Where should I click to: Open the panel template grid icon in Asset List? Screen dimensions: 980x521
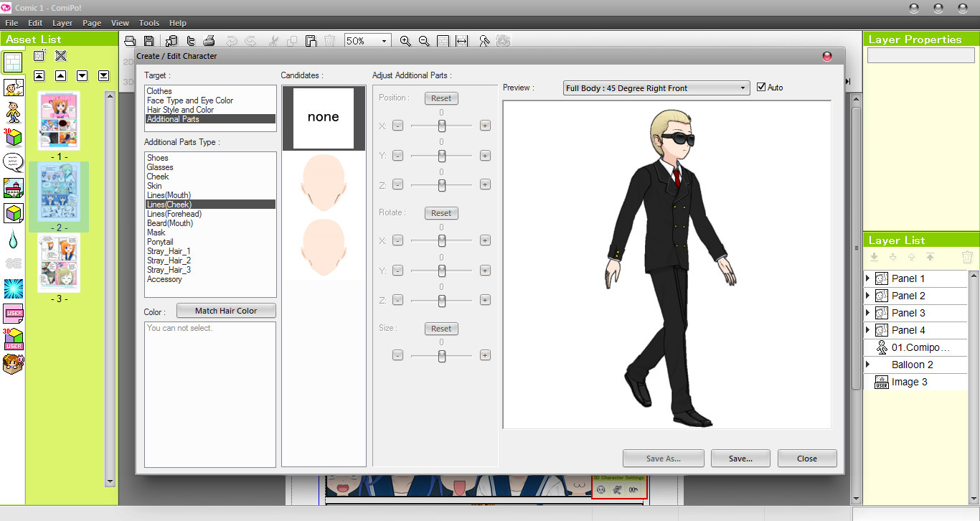pyautogui.click(x=12, y=62)
